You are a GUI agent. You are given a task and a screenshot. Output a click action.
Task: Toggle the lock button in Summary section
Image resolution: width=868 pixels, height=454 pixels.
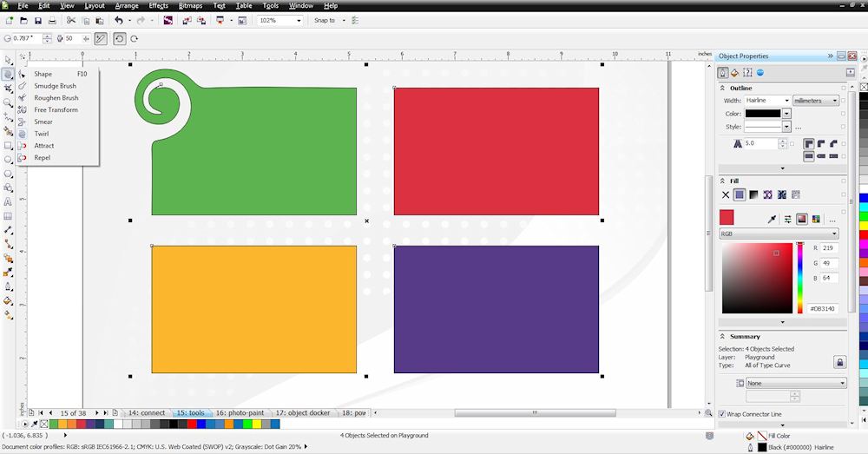click(x=839, y=361)
